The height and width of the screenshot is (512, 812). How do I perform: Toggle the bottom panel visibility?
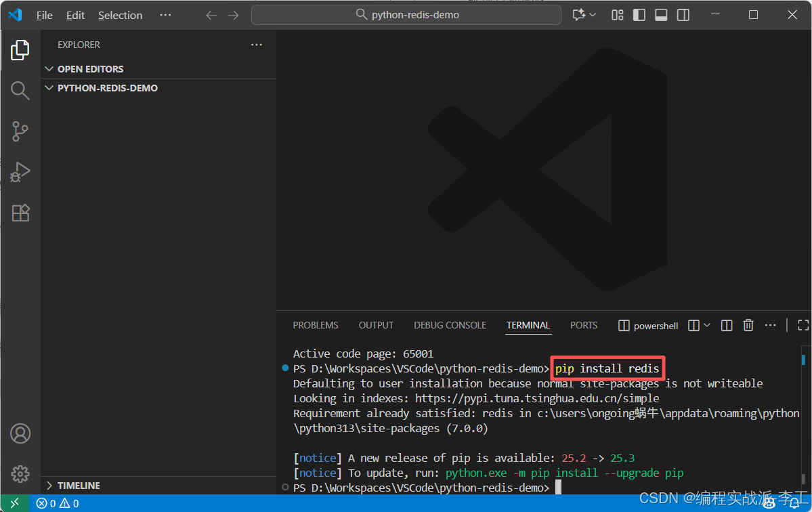(x=661, y=15)
